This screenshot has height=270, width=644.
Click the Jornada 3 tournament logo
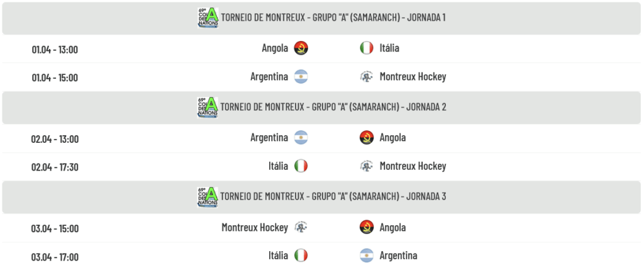tap(208, 196)
